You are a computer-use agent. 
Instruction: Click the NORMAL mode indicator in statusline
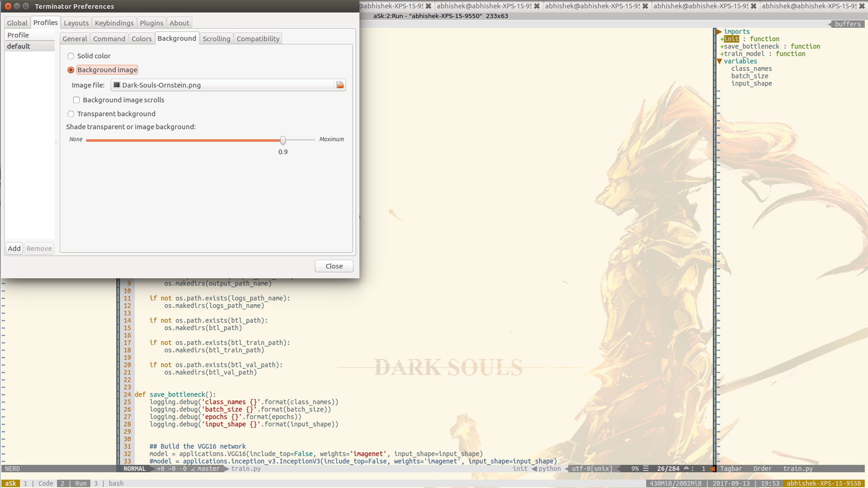click(134, 469)
